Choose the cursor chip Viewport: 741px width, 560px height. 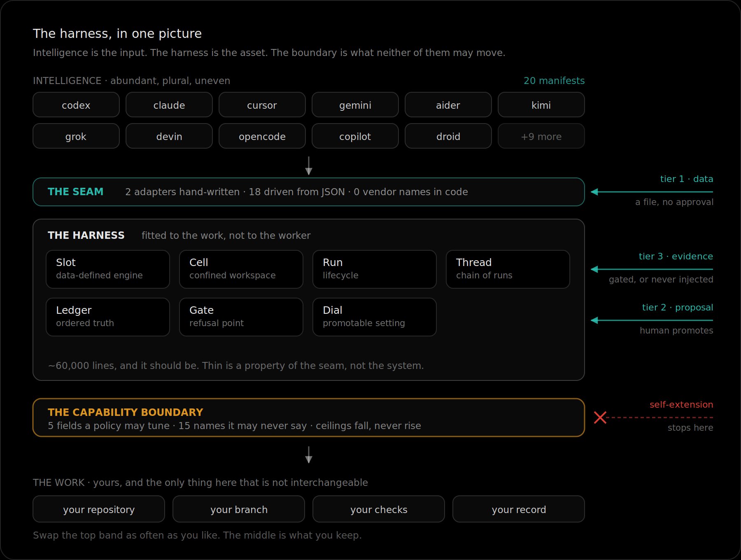pyautogui.click(x=262, y=105)
